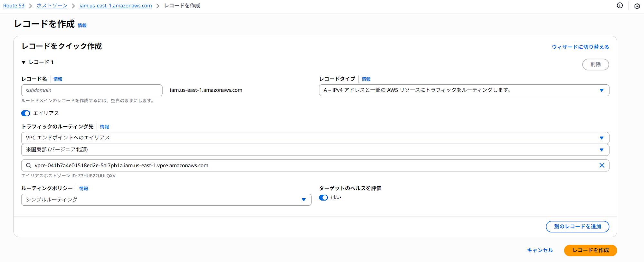Click 情報 link beside ルーティングポリシー
This screenshot has width=644, height=262.
(84, 189)
